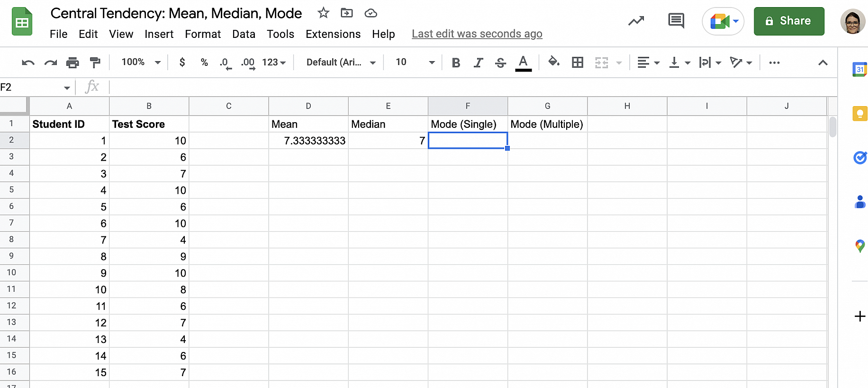Decrease decimal places
Viewport: 868px width, 388px height.
tap(226, 63)
